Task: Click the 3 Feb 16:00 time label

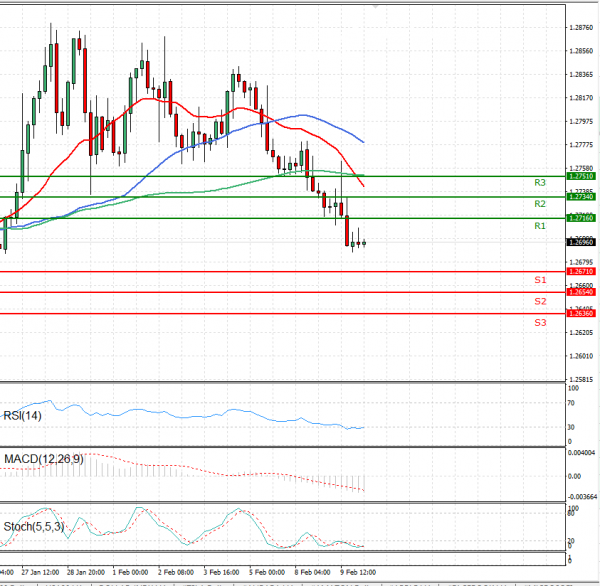Action: click(221, 573)
